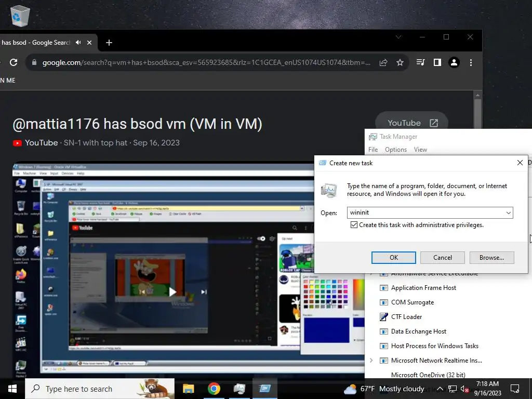Open the Recycle Bin on desktop
This screenshot has height=399, width=532.
point(20,15)
